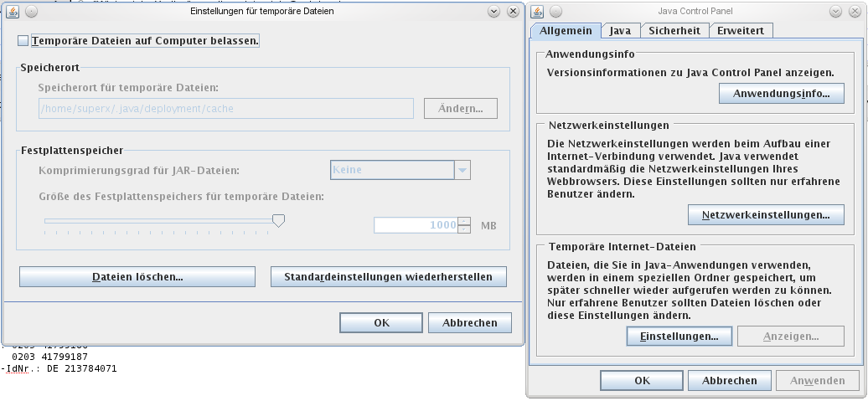Click the cache path field /home/superx/.java/deployment/cache
The width and height of the screenshot is (868, 401).
click(226, 108)
